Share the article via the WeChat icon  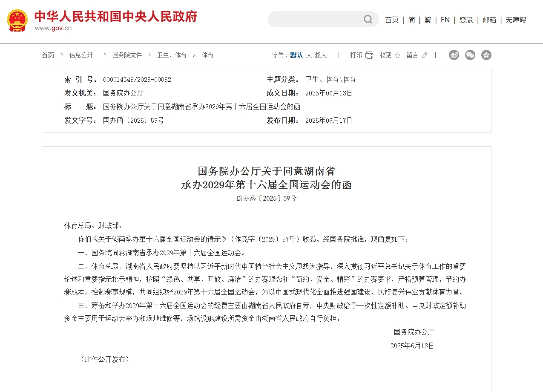click(x=470, y=55)
